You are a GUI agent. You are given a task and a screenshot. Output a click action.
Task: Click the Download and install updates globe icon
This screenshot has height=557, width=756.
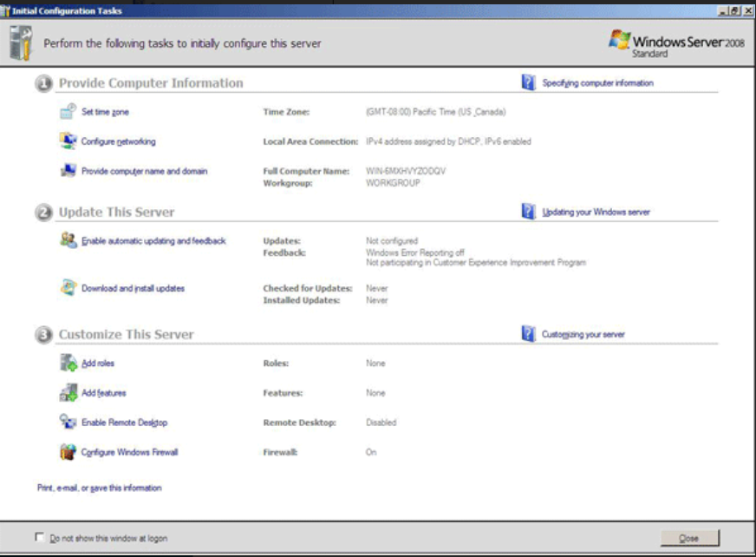[68, 288]
